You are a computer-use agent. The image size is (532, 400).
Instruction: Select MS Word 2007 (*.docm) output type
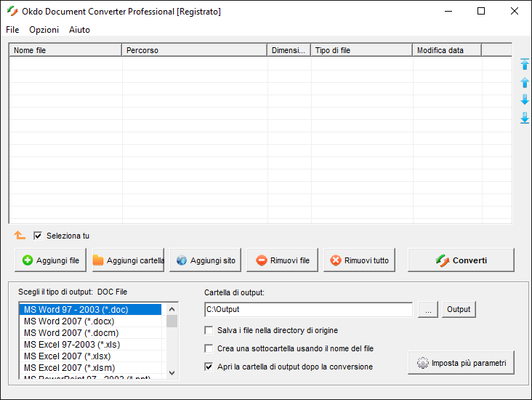[90, 333]
